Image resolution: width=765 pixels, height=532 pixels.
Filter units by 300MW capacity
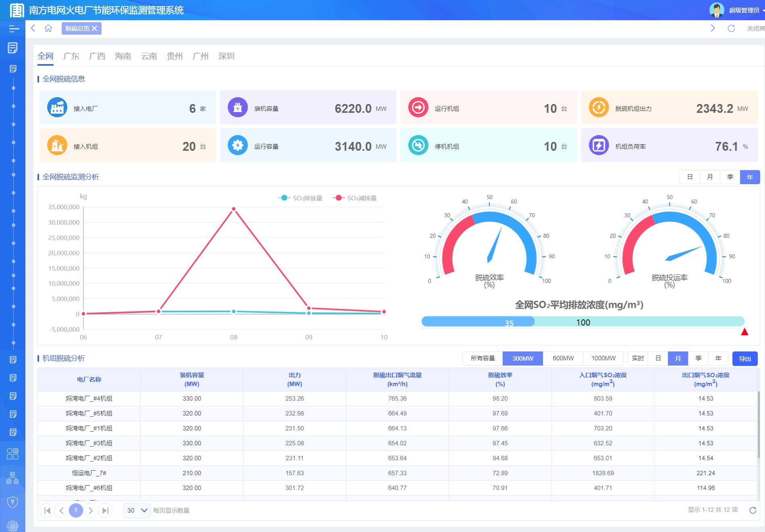point(523,358)
